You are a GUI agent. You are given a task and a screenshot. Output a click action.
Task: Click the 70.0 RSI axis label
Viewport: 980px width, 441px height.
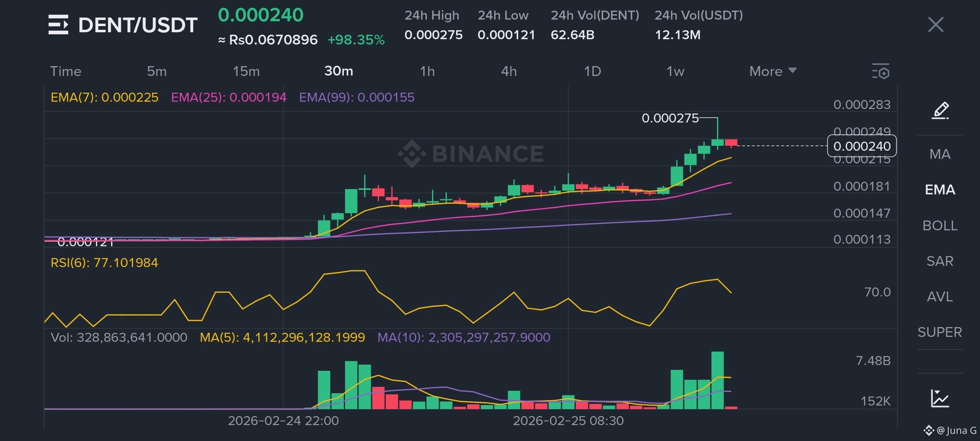click(878, 292)
